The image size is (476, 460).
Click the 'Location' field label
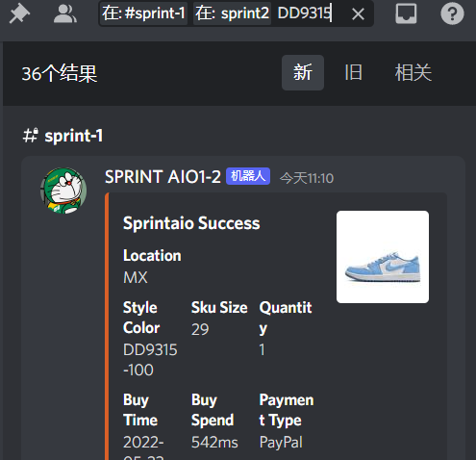pos(152,256)
